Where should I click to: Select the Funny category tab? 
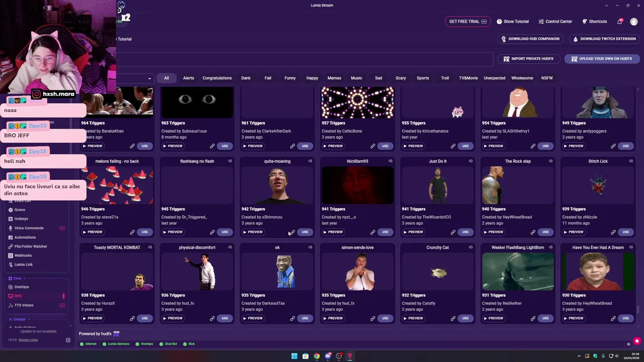[x=290, y=78]
